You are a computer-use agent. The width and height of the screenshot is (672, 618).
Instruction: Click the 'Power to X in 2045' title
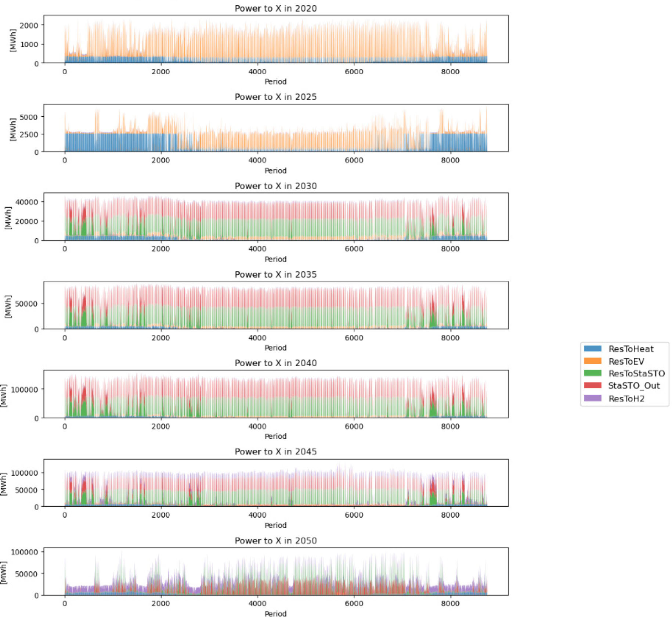(275, 452)
